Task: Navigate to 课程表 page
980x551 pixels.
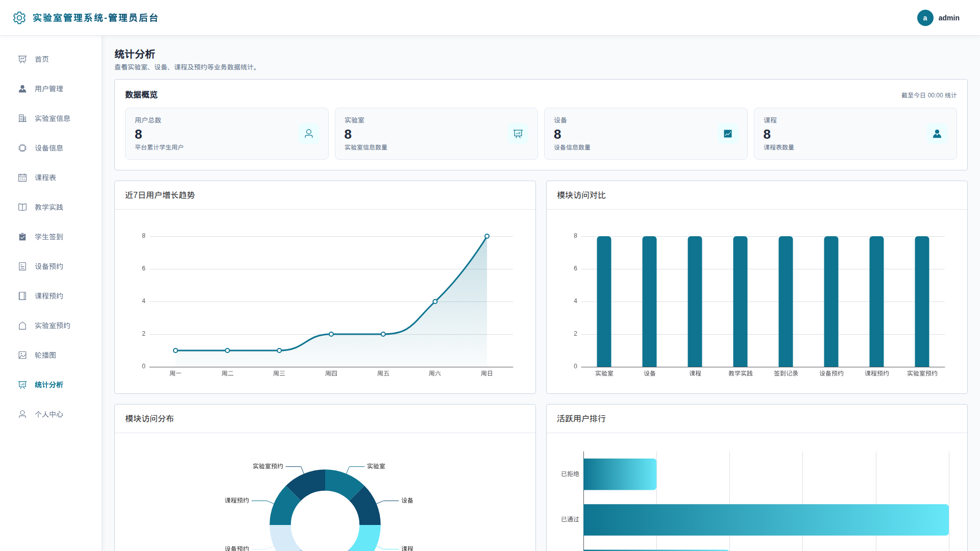Action: point(51,178)
